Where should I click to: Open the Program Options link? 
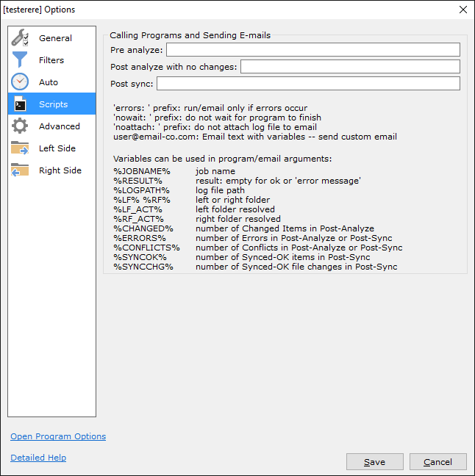tap(58, 436)
